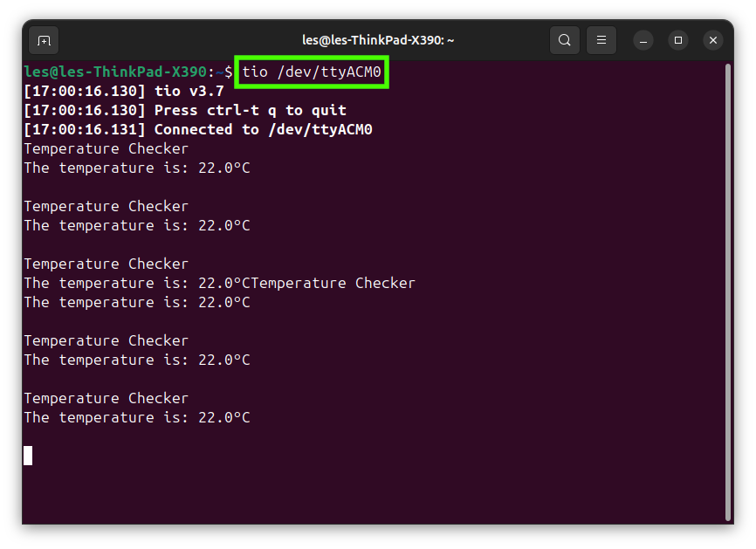Click the magnifying glass to find text
The image size is (756, 549).
tap(564, 40)
